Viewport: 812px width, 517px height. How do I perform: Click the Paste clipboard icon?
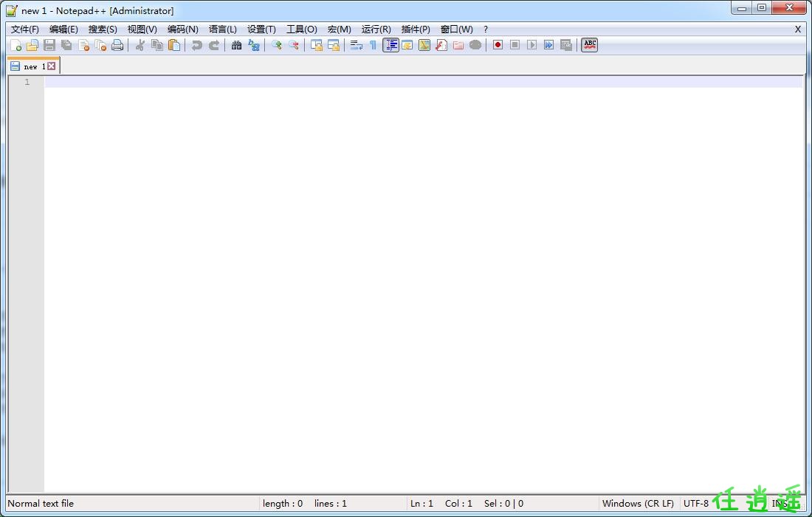coord(174,46)
